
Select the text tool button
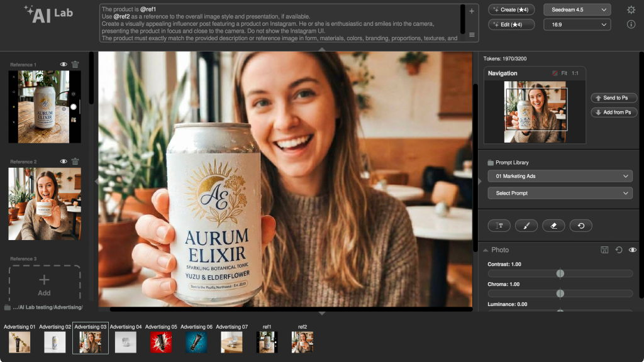point(499,226)
